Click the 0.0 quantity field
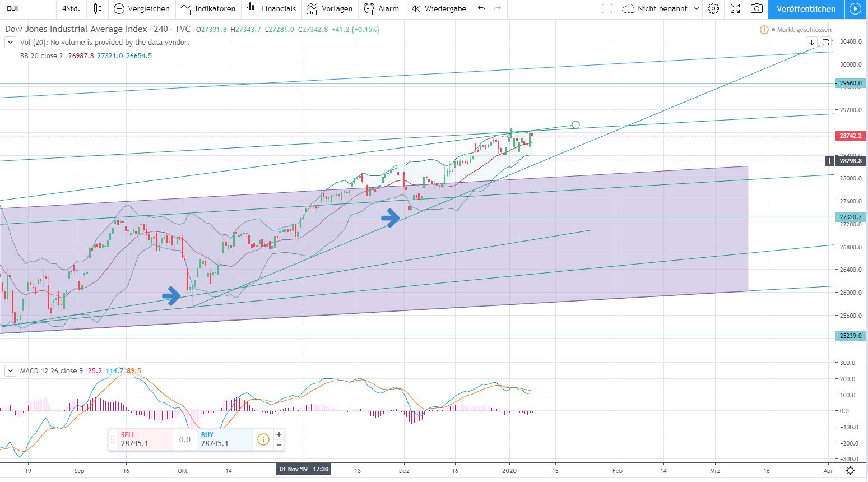 coord(185,439)
